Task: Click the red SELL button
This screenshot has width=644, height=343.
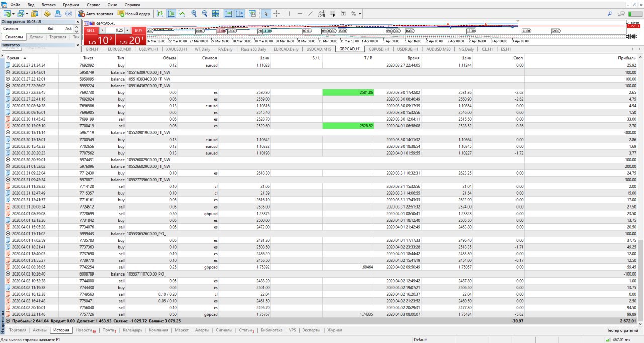Action: pyautogui.click(x=91, y=30)
